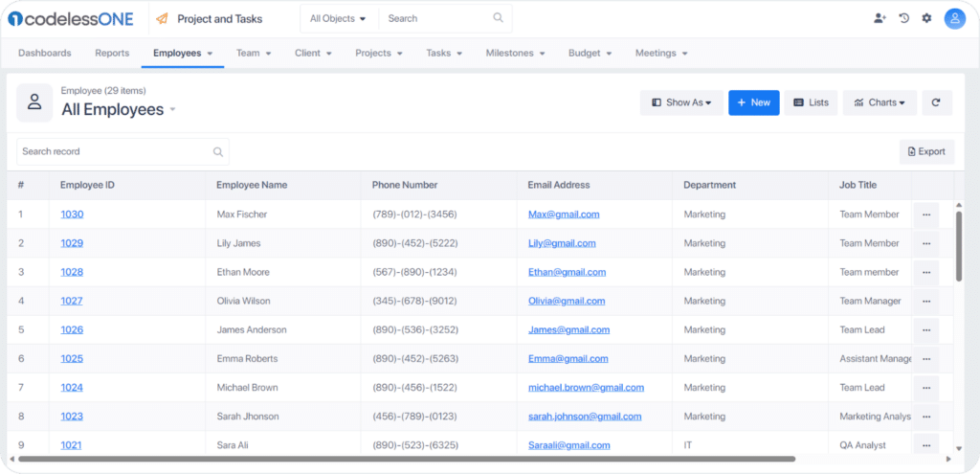Click the New button
The height and width of the screenshot is (474, 980).
pos(754,102)
